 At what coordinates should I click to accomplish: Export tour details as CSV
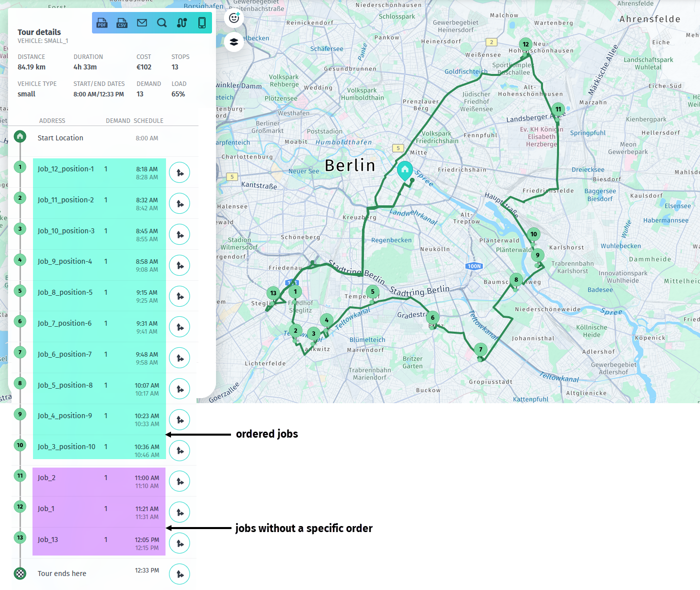click(122, 23)
